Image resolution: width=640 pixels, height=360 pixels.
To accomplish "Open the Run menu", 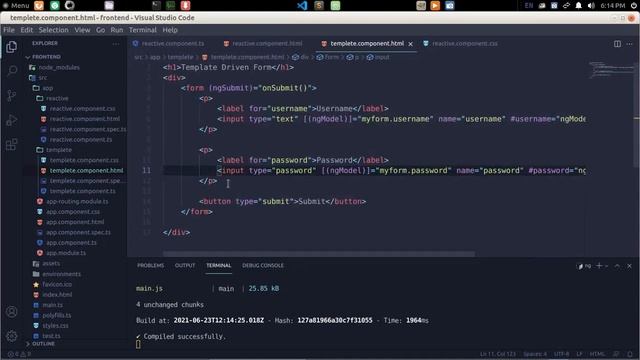I will coord(116,30).
